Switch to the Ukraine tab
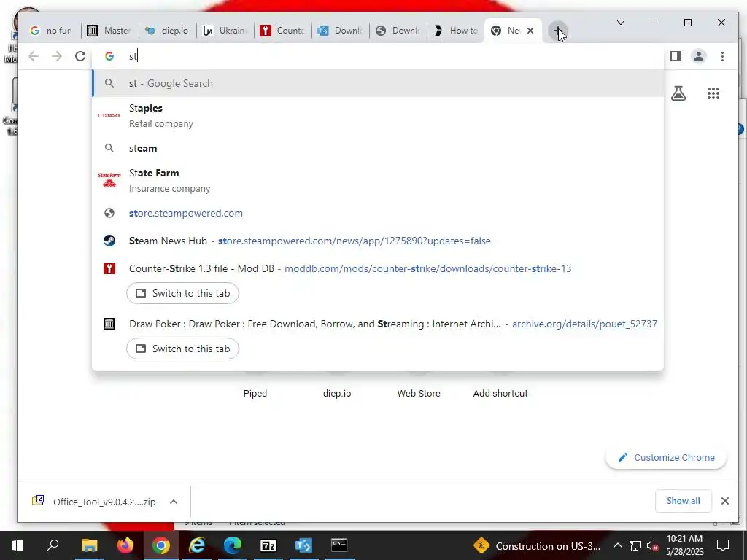Screen dimensions: 747x560 point(225,31)
